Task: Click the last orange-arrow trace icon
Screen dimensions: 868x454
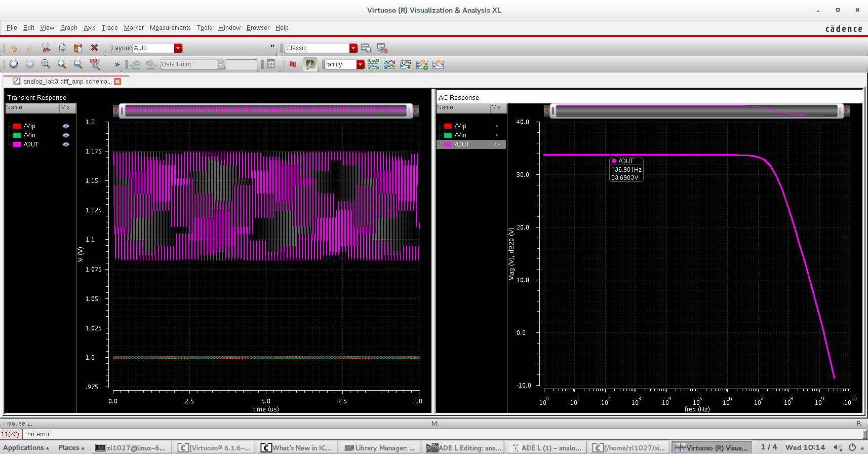Action: coord(438,64)
